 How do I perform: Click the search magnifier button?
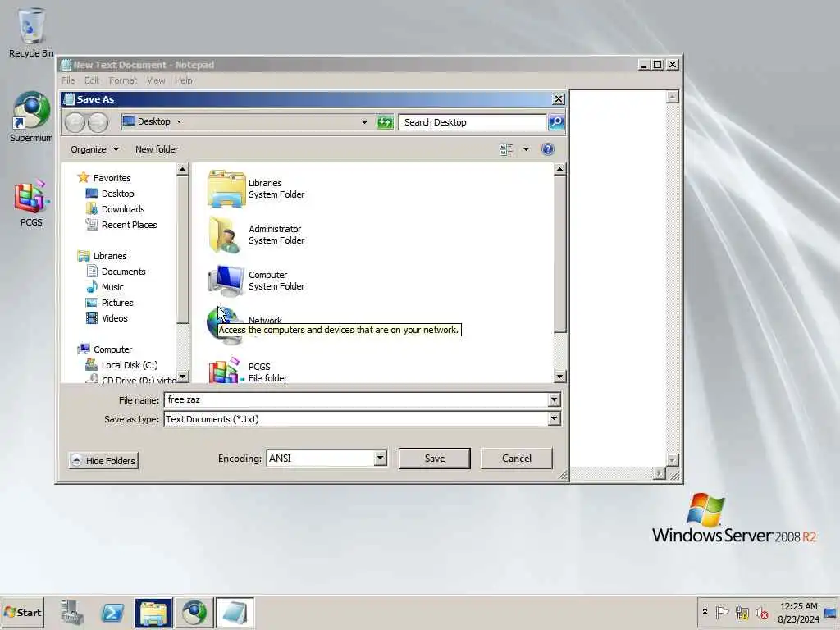point(556,122)
